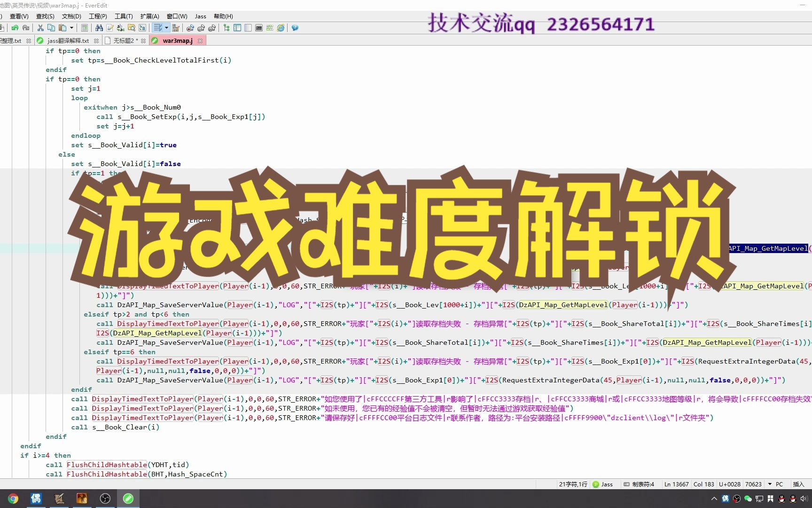The image size is (812, 508).
Task: Click the WeChat system tray icon
Action: coord(748,499)
